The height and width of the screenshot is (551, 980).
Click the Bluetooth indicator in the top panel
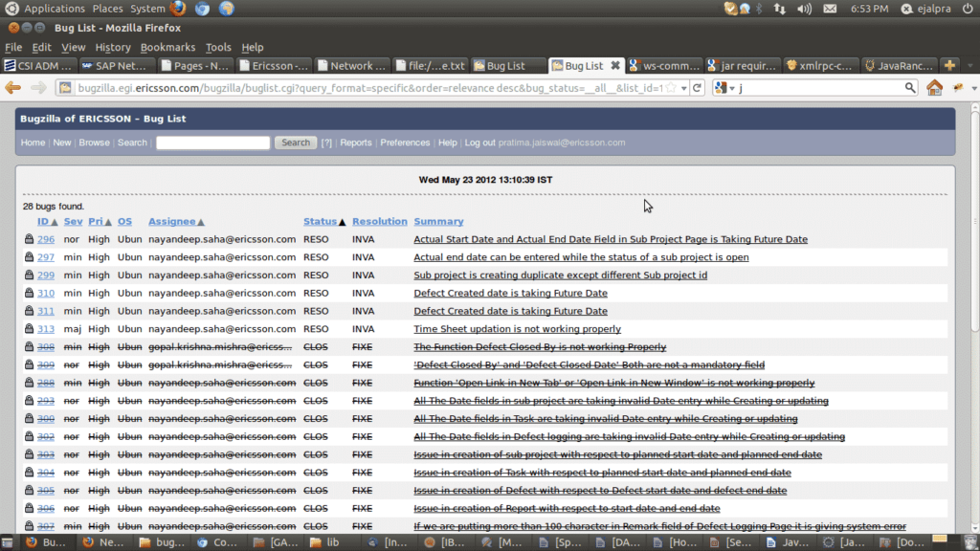click(759, 9)
